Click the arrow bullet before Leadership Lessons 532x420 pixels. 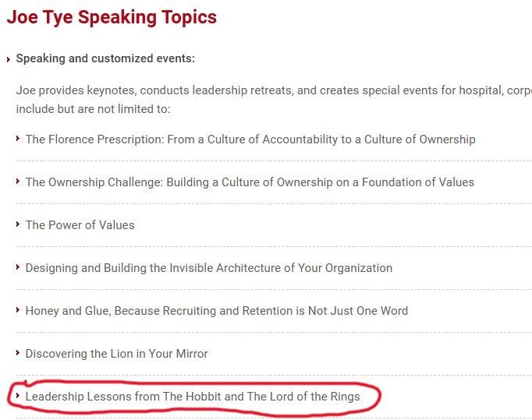tap(18, 395)
